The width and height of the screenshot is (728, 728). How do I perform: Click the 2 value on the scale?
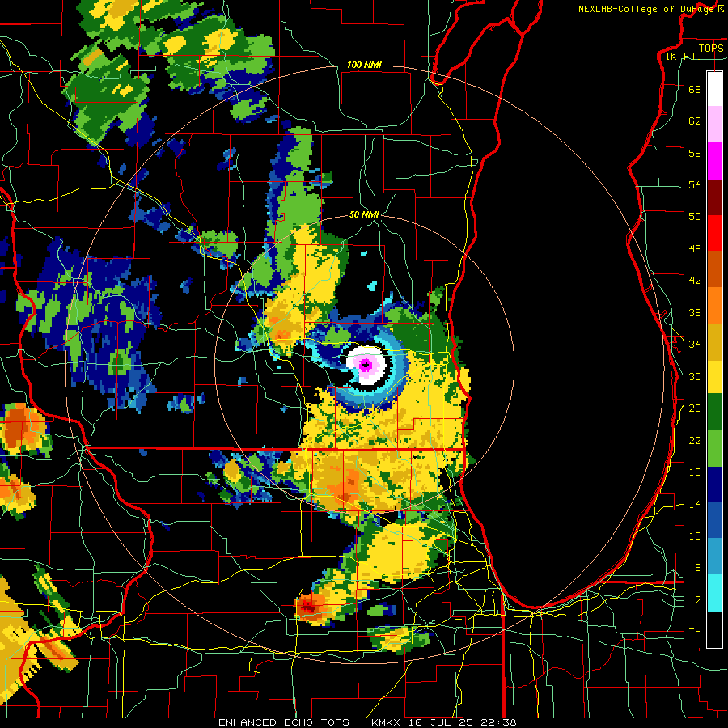[x=697, y=600]
